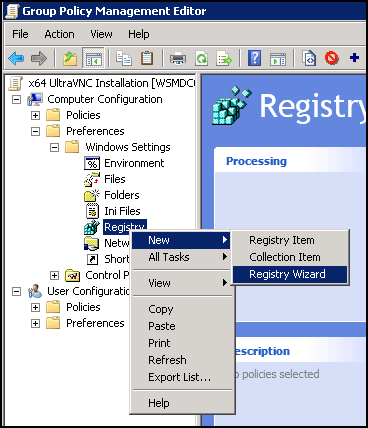Open the File menu
368x428 pixels.
tap(20, 34)
